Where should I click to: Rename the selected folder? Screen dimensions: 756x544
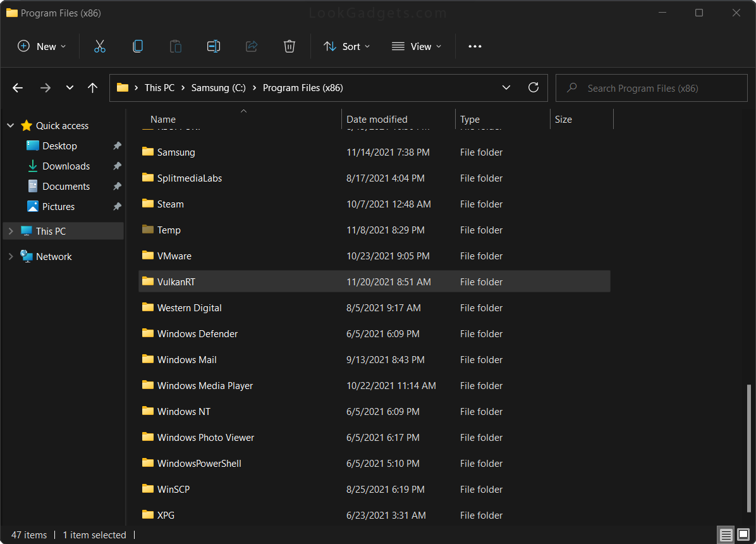[x=214, y=46]
